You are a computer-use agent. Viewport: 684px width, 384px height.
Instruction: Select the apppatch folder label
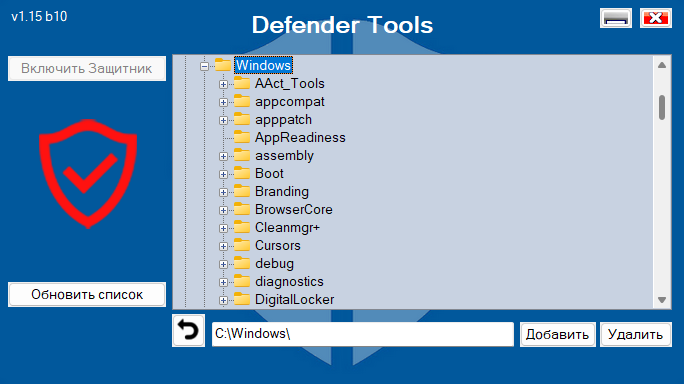click(284, 120)
